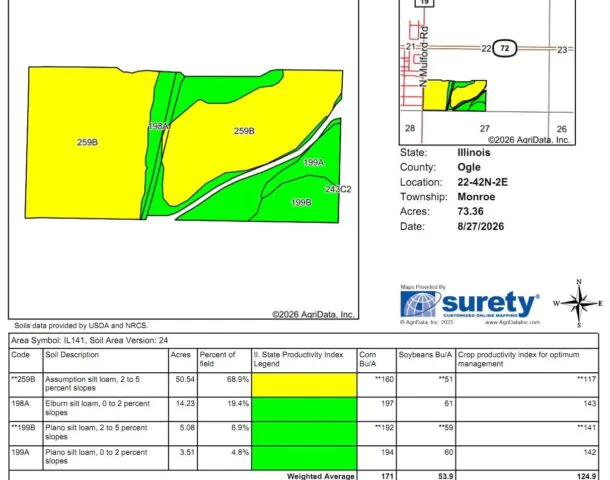Click the www.AgriDataInc.com link
The height and width of the screenshot is (480, 610).
(x=512, y=322)
